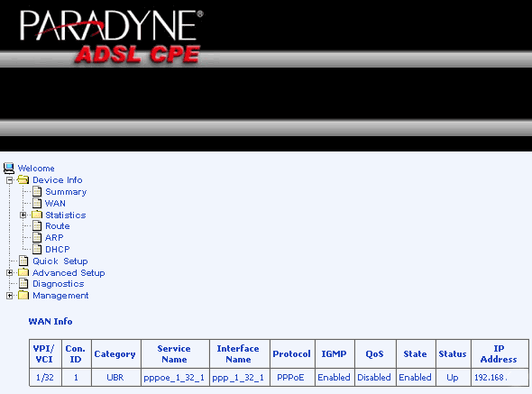This screenshot has height=394, width=532.
Task: Open the Diagnostics menu entry
Action: coord(58,284)
